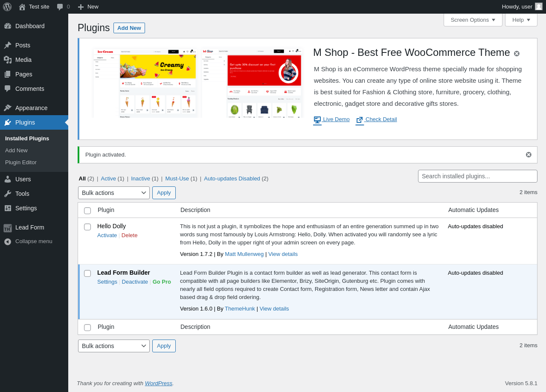The image size is (546, 392).
Task: Click Hello Dolly's Auto-updates disabled text
Action: click(x=476, y=226)
